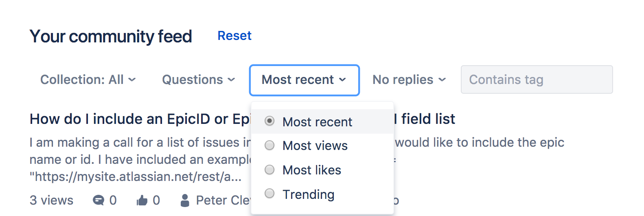This screenshot has width=644, height=216.
Task: Click the Contains tag input field
Action: click(537, 79)
